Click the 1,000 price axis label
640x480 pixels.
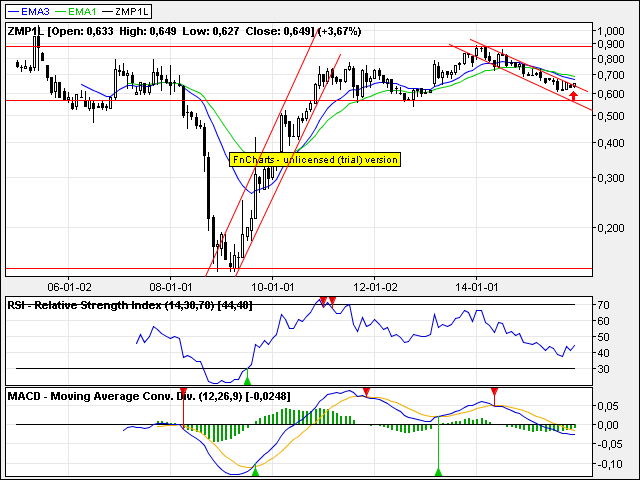[611, 31]
